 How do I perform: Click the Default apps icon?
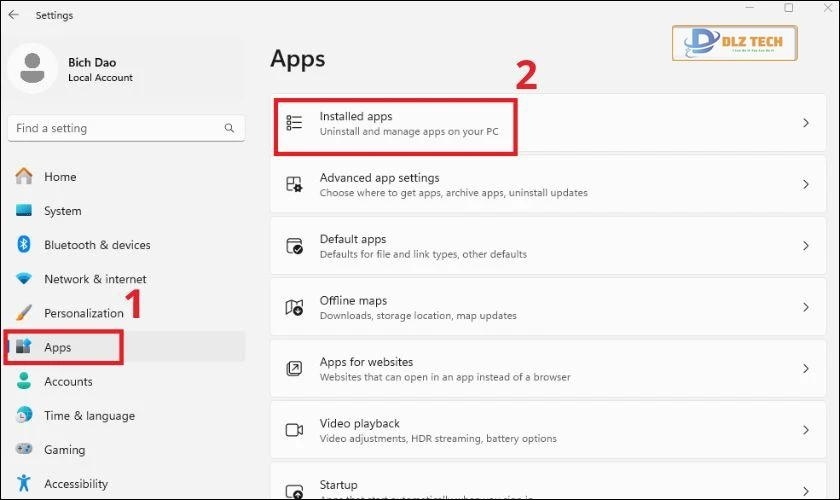coord(294,246)
